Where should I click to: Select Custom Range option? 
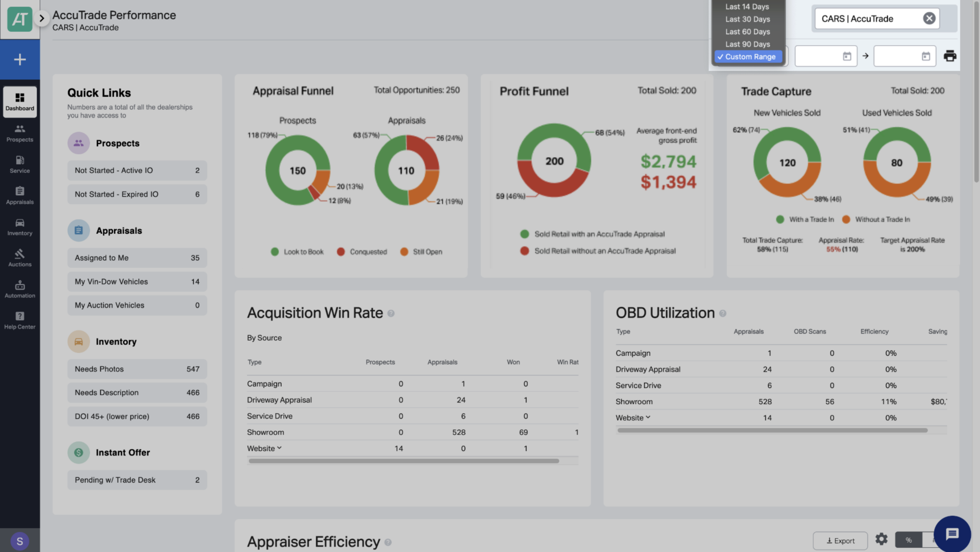point(748,57)
